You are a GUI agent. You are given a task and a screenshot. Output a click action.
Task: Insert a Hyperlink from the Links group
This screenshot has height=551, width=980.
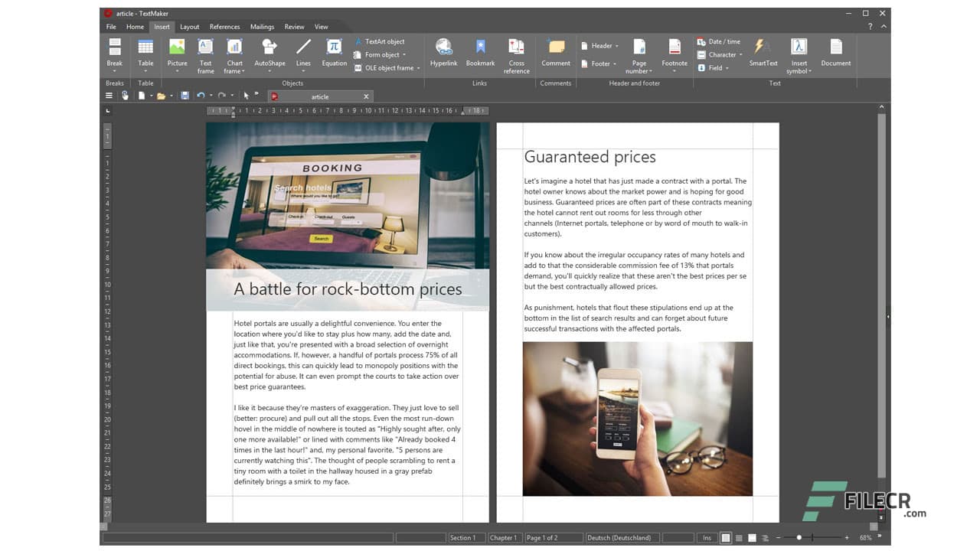tap(443, 52)
